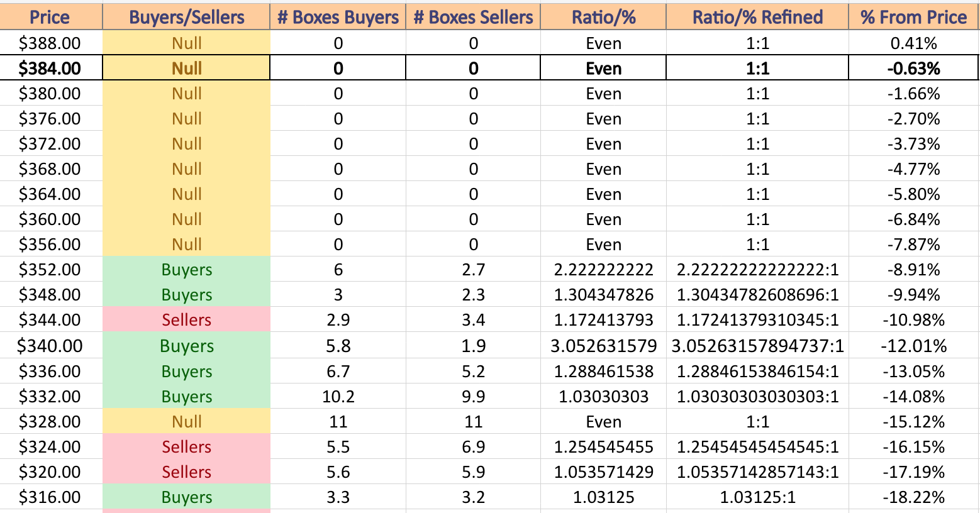Screen dimensions: 980x513
Task: Click the 6.9 boxes sellers value
Action: [473, 446]
